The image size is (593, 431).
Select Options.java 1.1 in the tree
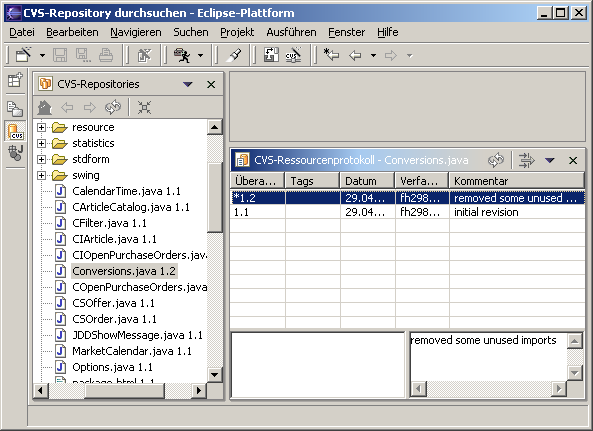click(x=112, y=367)
